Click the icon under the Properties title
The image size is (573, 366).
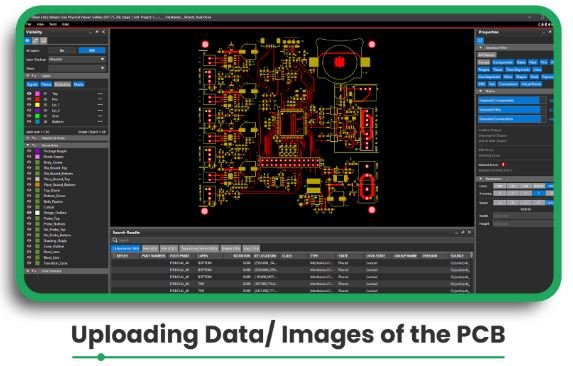480,40
